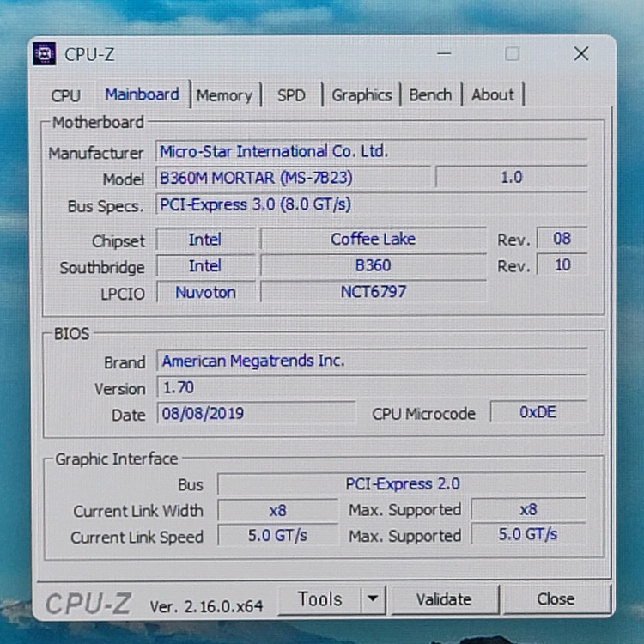Go to the About tab

[493, 95]
